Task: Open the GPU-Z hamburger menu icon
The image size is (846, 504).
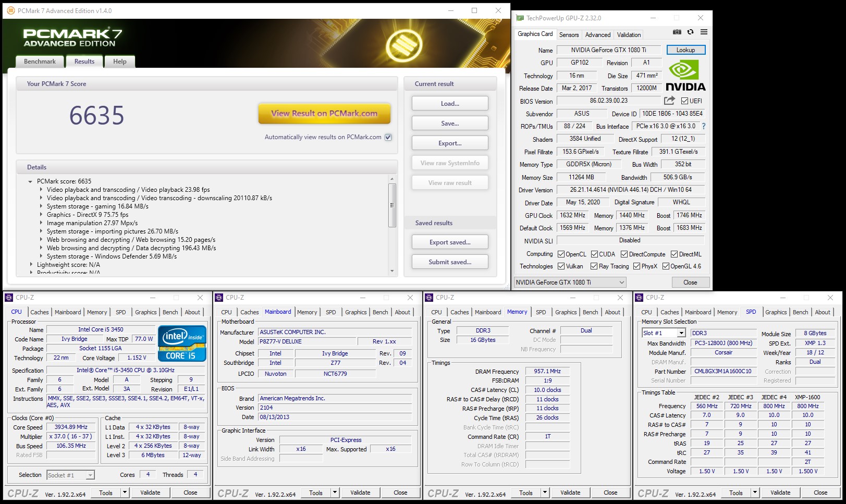Action: pyautogui.click(x=704, y=32)
